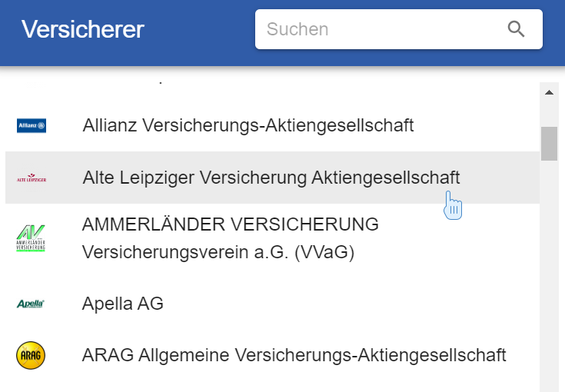Screen dimensions: 565x392
Task: Click the yellow ARAG logo
Action: [x=31, y=355]
